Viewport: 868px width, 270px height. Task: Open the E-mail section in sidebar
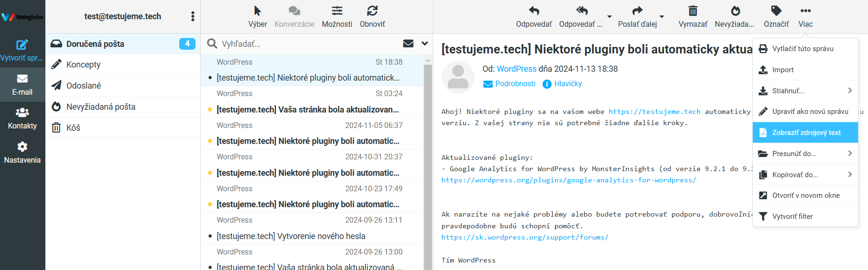(22, 85)
